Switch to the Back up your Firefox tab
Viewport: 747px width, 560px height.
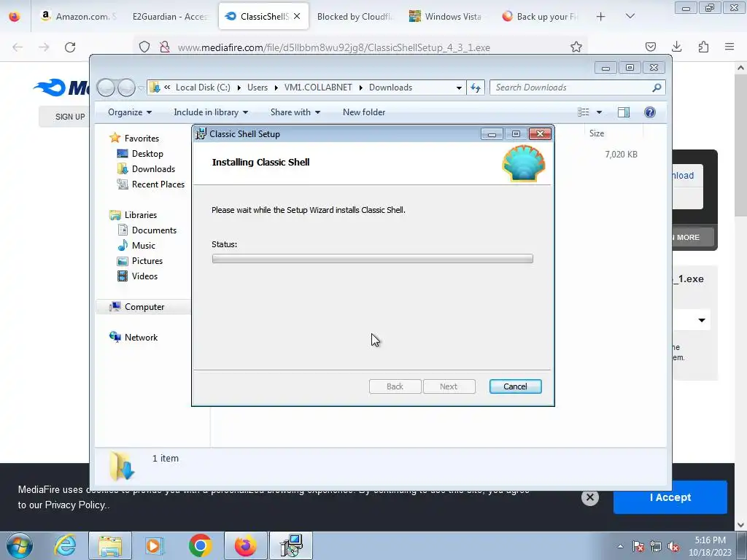coord(540,17)
